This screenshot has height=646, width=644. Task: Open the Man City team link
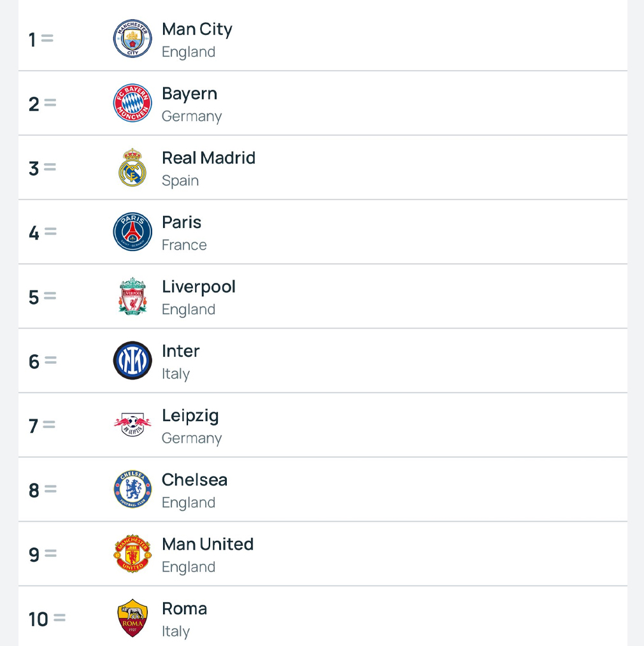[x=197, y=30]
